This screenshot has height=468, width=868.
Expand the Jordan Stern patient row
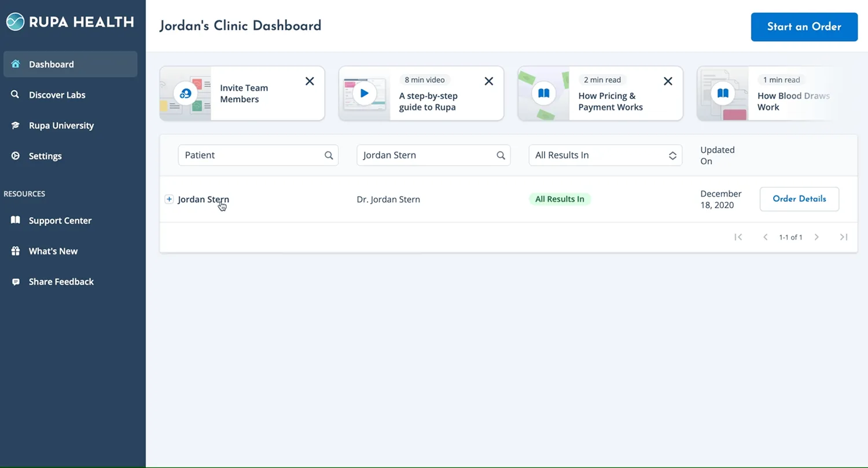169,199
